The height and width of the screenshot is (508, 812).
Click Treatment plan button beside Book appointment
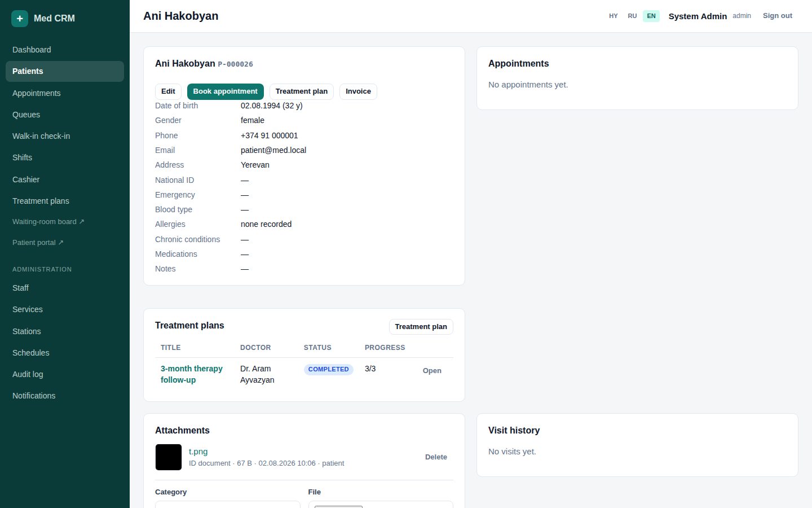pyautogui.click(x=302, y=91)
